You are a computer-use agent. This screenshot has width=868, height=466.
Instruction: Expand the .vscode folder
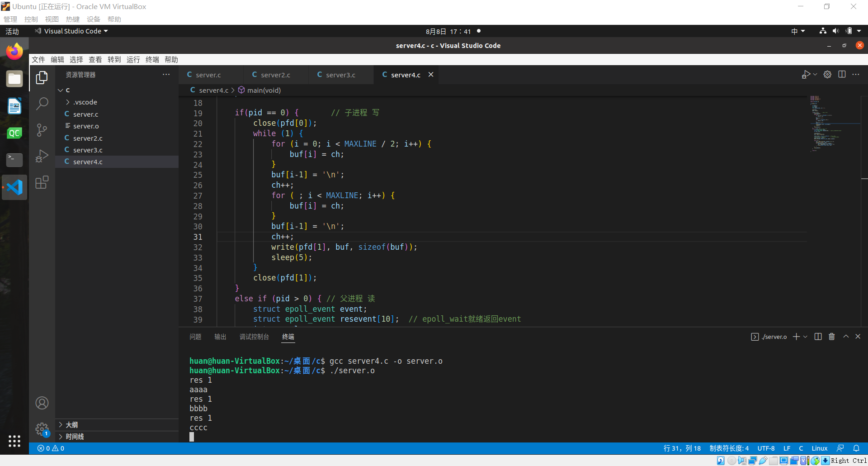coord(117,102)
